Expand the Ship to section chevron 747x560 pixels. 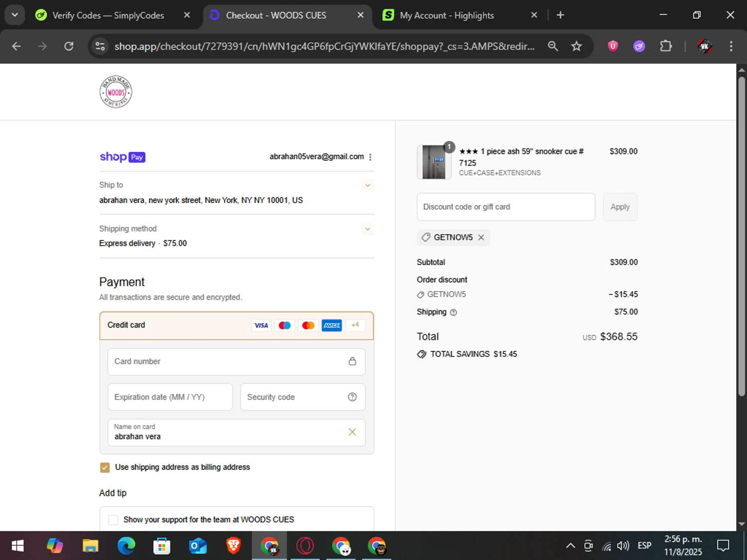pos(368,185)
